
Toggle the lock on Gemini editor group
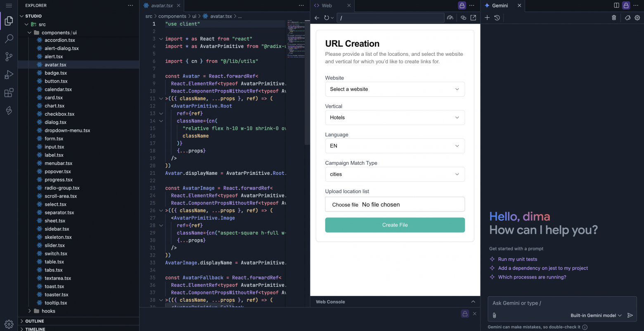tap(626, 5)
